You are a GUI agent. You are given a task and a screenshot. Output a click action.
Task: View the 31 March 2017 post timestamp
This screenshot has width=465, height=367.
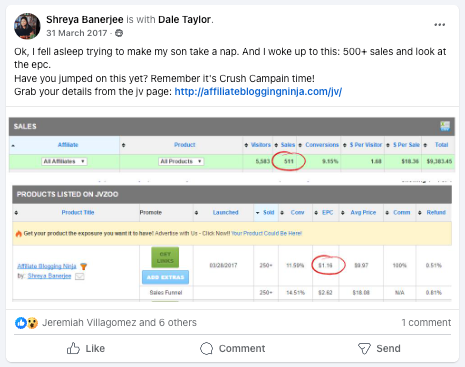click(77, 33)
